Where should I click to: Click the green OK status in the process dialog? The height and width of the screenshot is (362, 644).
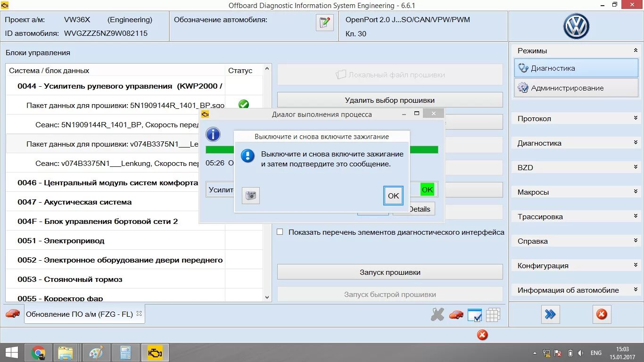[x=427, y=189]
